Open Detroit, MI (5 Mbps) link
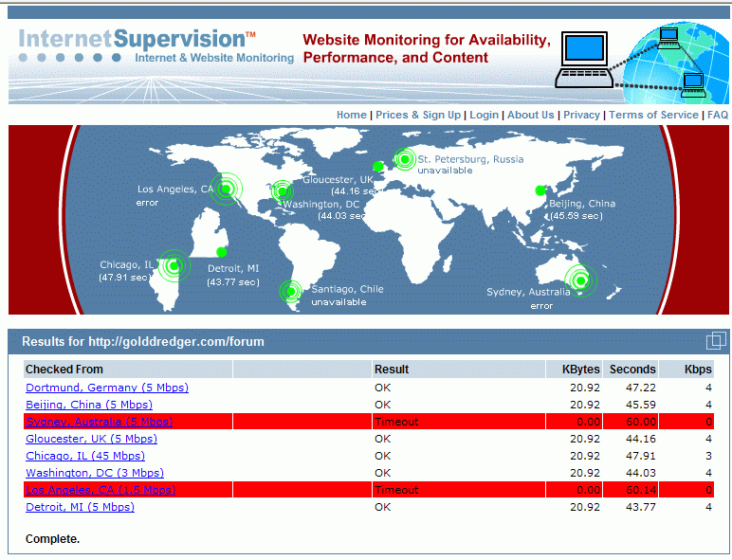Image resolution: width=732 pixels, height=560 pixels. [x=80, y=507]
